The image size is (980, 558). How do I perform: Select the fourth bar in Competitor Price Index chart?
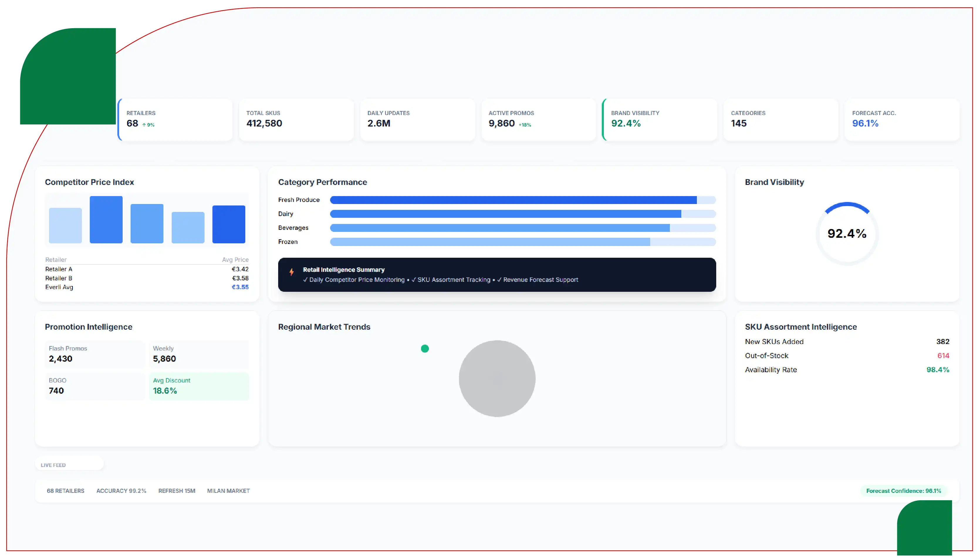point(188,227)
